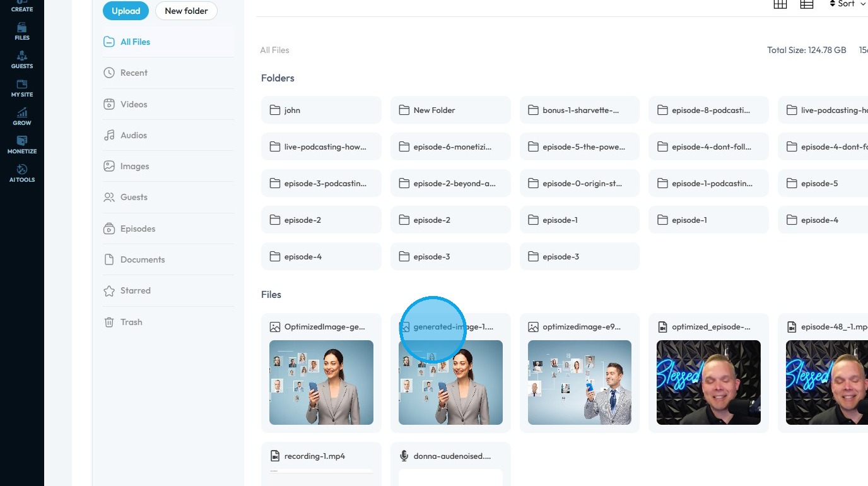Click the Documents page icon in sidebar
The image size is (868, 486).
pyautogui.click(x=109, y=259)
